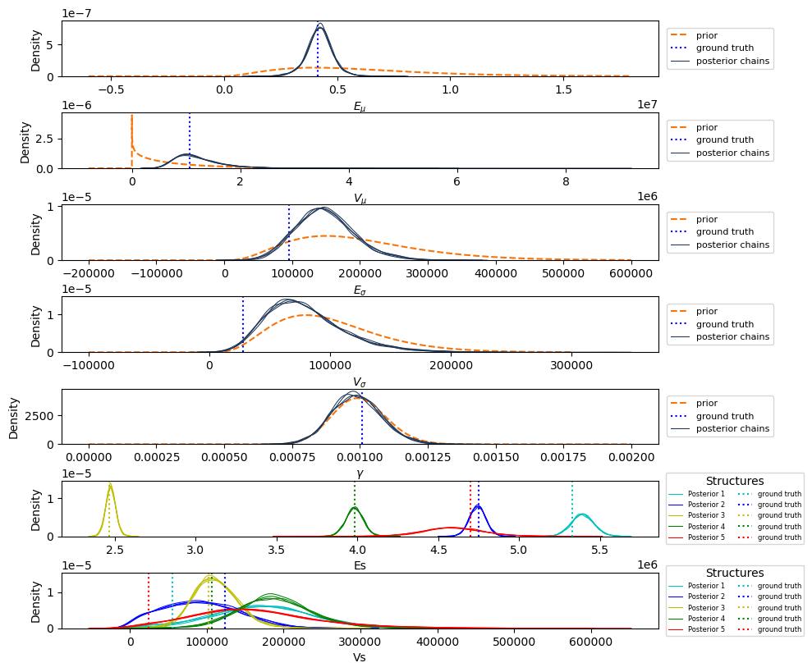Select 'posterior chains' in the E_μ plot legend

pyautogui.click(x=732, y=61)
